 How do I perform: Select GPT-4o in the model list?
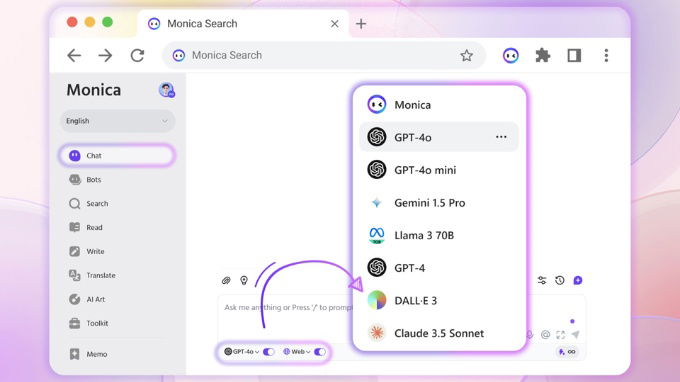(x=439, y=137)
